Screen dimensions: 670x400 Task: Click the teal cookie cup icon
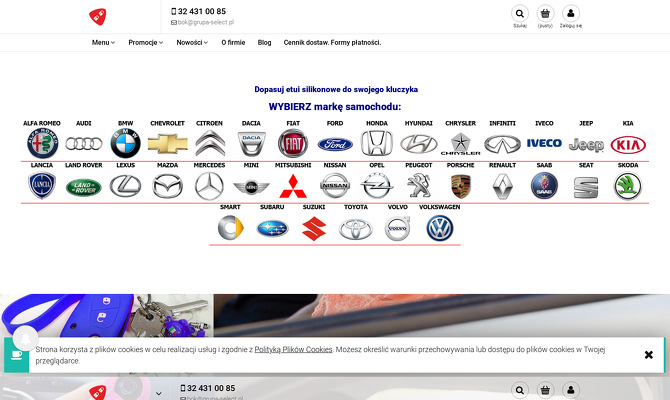[x=17, y=355]
